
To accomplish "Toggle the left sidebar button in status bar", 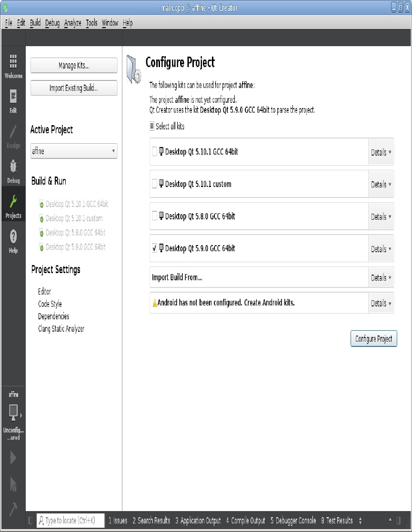I will click(x=30, y=520).
